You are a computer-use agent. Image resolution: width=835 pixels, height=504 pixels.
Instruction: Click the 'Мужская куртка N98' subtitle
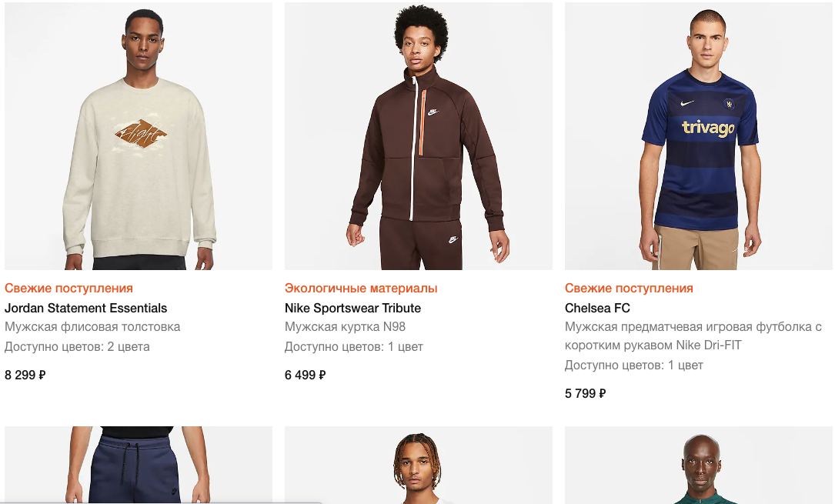(x=345, y=326)
